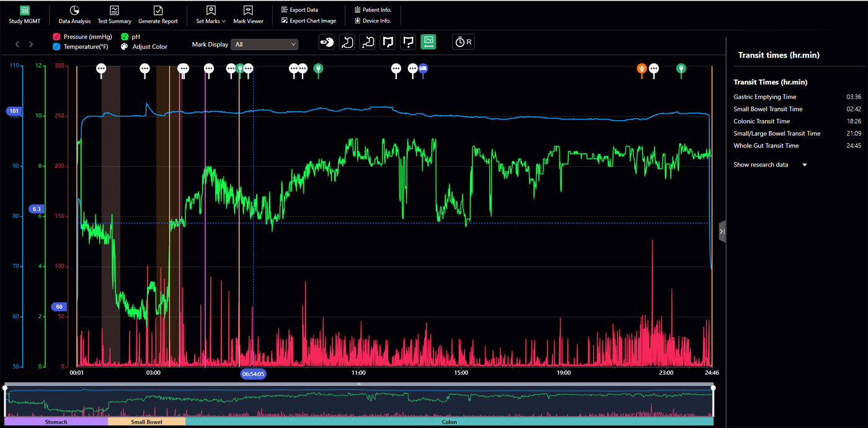Screen dimensions: 868x428
Task: Click the colon icon with down arrow
Action: coord(408,42)
